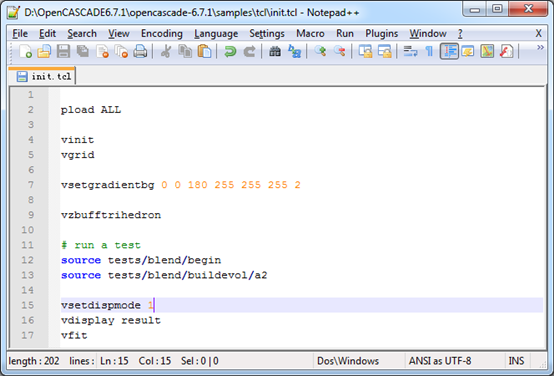Click the "vinit" line in editor

coord(77,140)
